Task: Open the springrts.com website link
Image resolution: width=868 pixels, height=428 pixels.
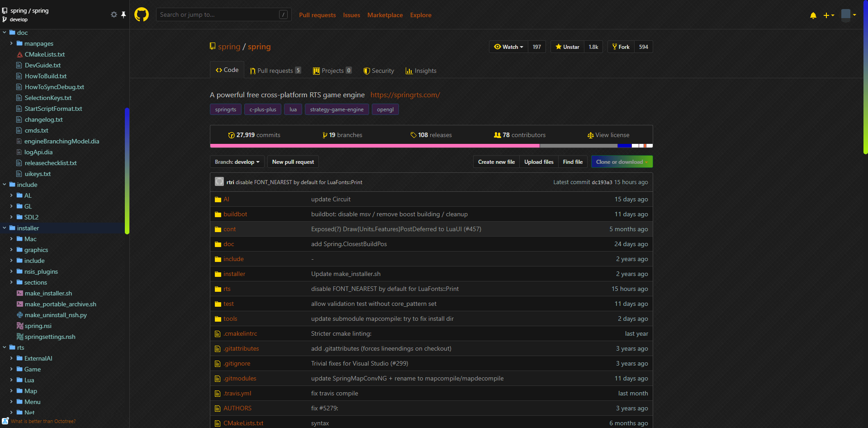Action: coord(405,95)
